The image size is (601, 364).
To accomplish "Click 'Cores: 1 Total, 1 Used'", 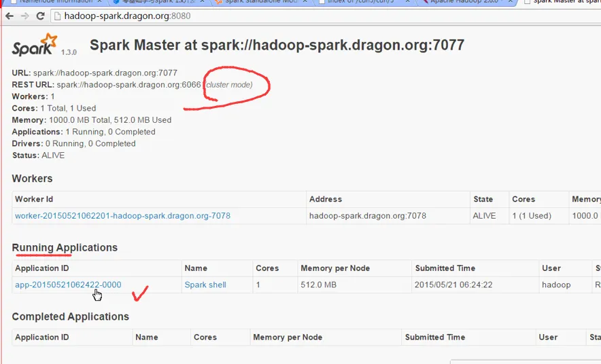I will pos(54,109).
